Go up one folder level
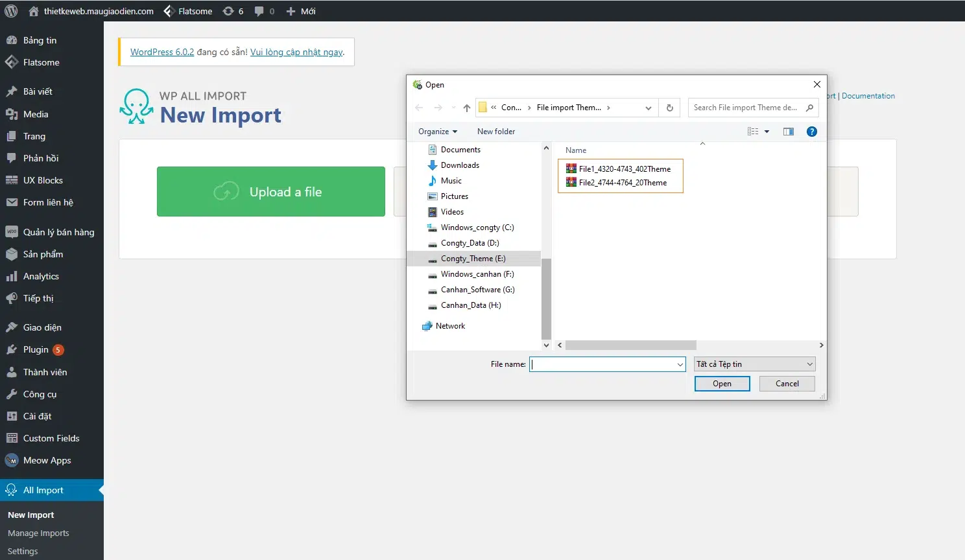 [467, 108]
